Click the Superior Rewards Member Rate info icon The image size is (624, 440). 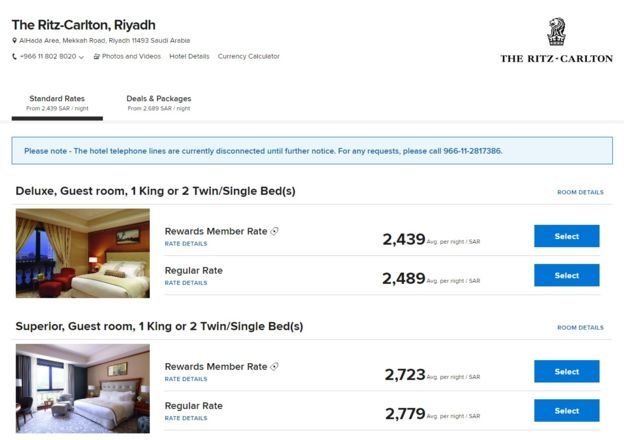[x=275, y=367]
